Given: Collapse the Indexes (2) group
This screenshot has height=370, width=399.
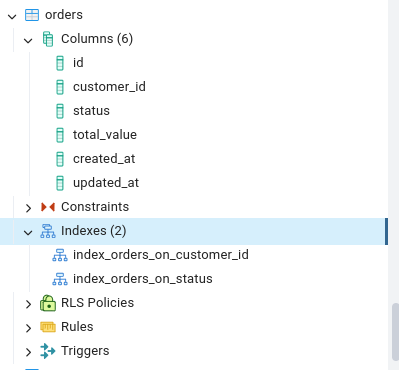Looking at the screenshot, I should 28,232.
